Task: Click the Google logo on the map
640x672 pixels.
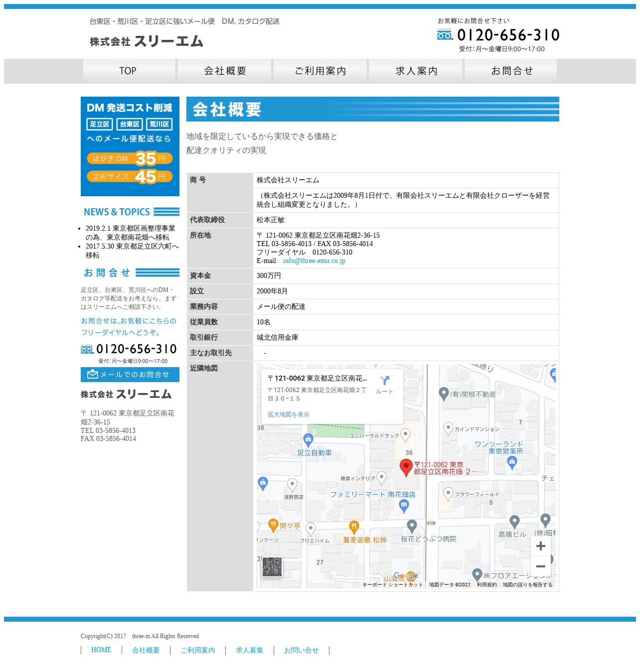Action: 406,576
